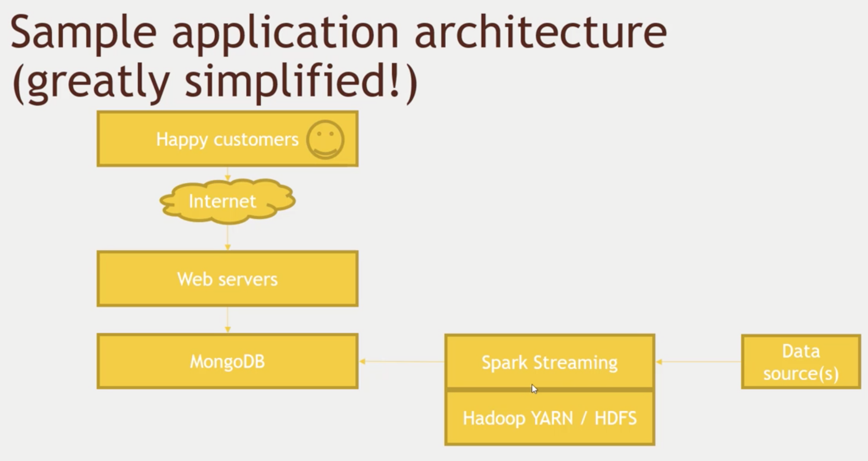Click the Happy customers box
This screenshot has height=461, width=868.
click(227, 139)
